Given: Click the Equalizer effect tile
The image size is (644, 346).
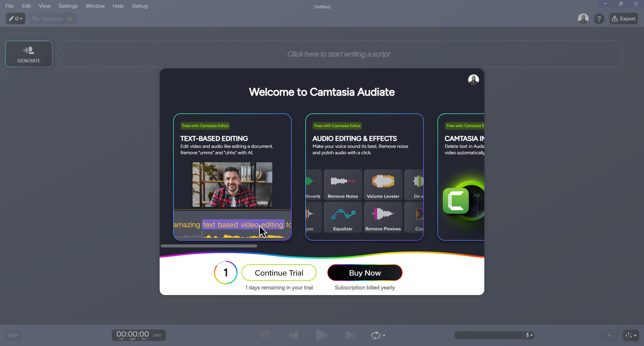Looking at the screenshot, I should click(x=342, y=217).
